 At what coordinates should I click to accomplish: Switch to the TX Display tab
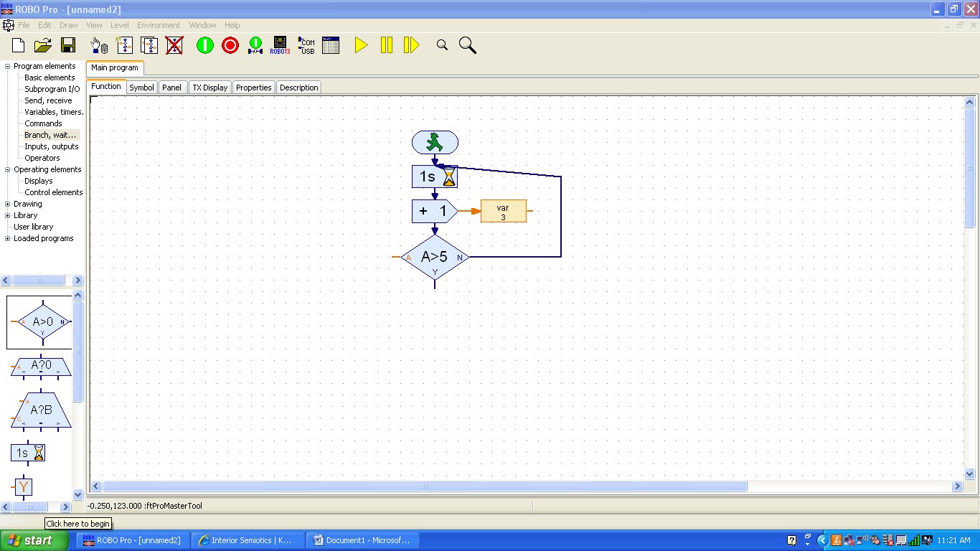point(209,88)
